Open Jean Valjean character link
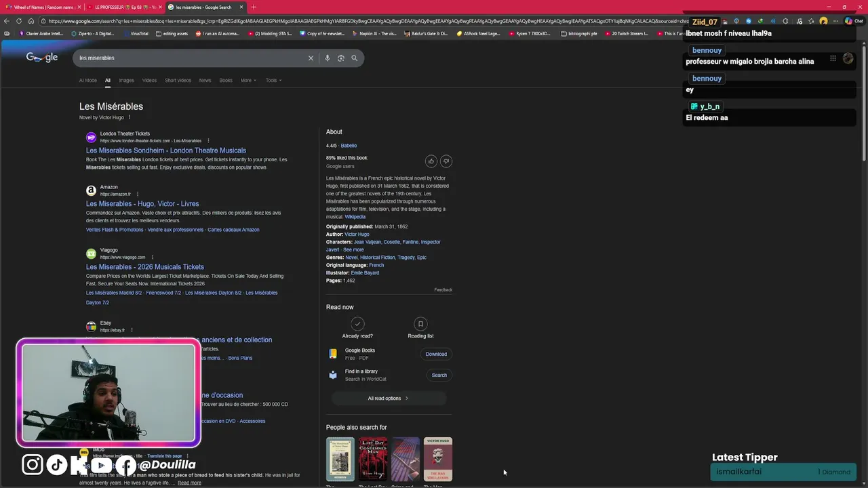The height and width of the screenshot is (488, 868). (x=367, y=242)
